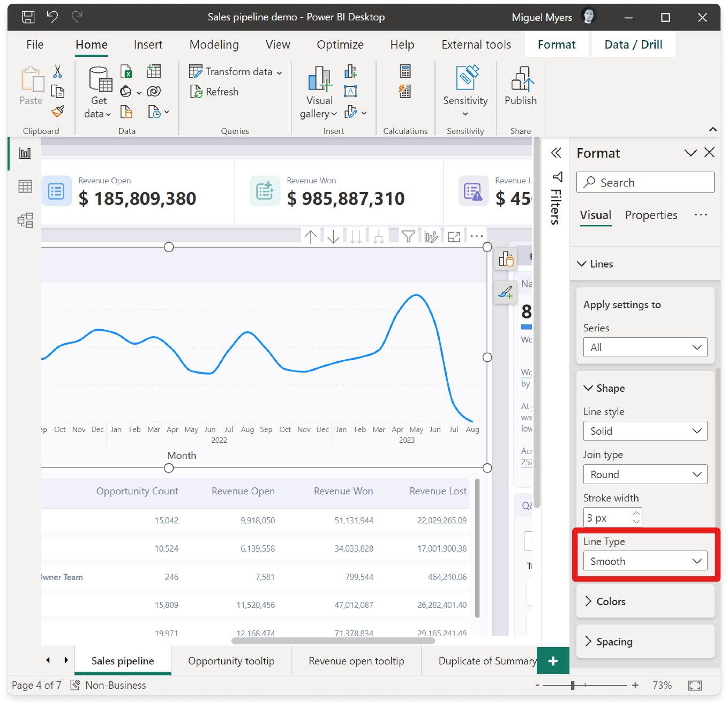Undo the last action
Viewport: 728px width, 706px height.
(x=52, y=17)
